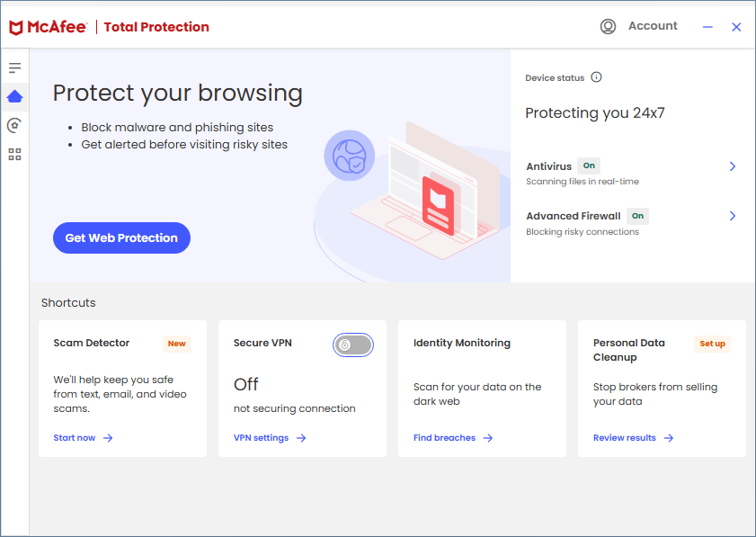The image size is (756, 537).
Task: Click the Get Web Protection button
Action: pyautogui.click(x=121, y=238)
